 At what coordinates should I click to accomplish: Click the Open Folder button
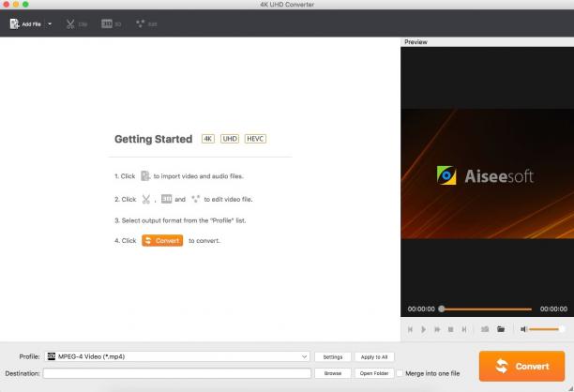[374, 373]
